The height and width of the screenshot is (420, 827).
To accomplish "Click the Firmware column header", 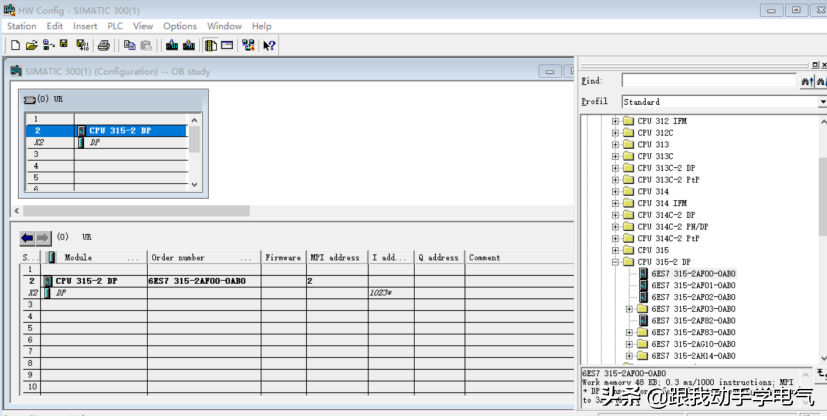I will [284, 257].
